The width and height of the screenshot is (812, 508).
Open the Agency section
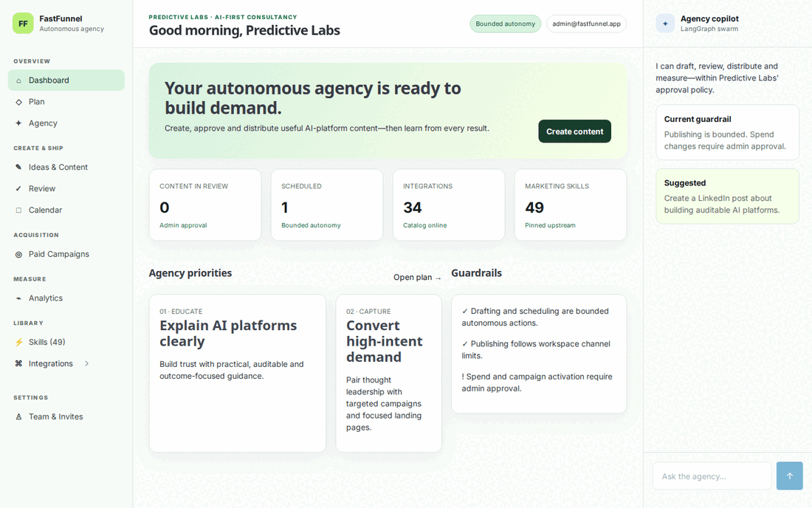[x=66, y=123]
